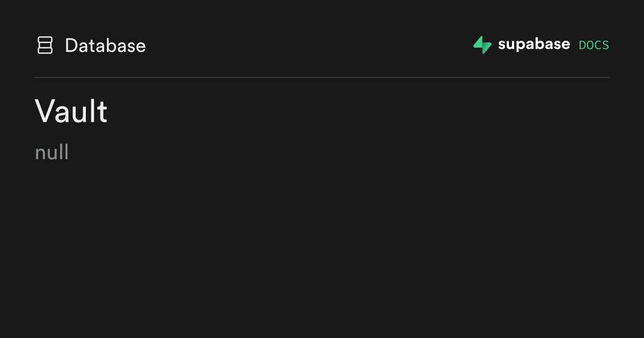Select the Vault heading text

71,112
